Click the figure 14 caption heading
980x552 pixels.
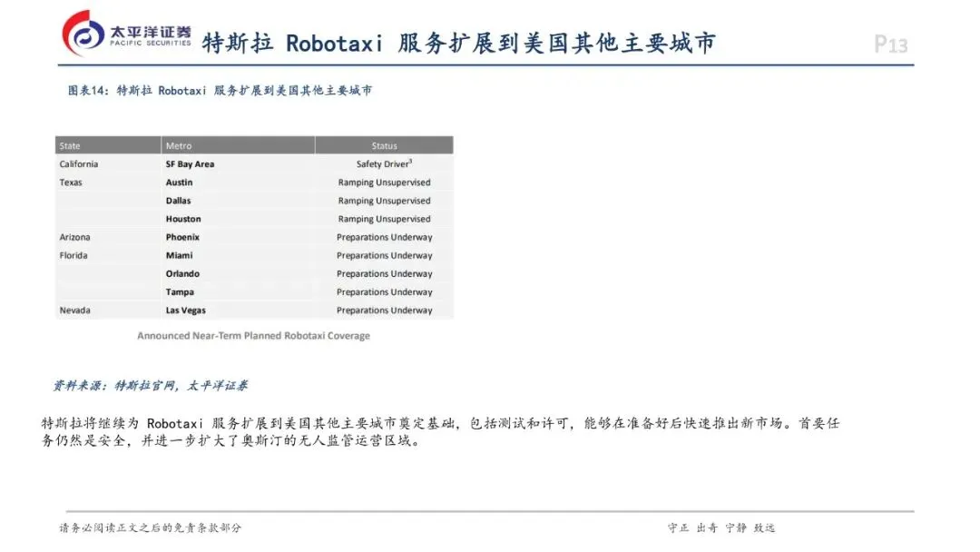pyautogui.click(x=220, y=91)
